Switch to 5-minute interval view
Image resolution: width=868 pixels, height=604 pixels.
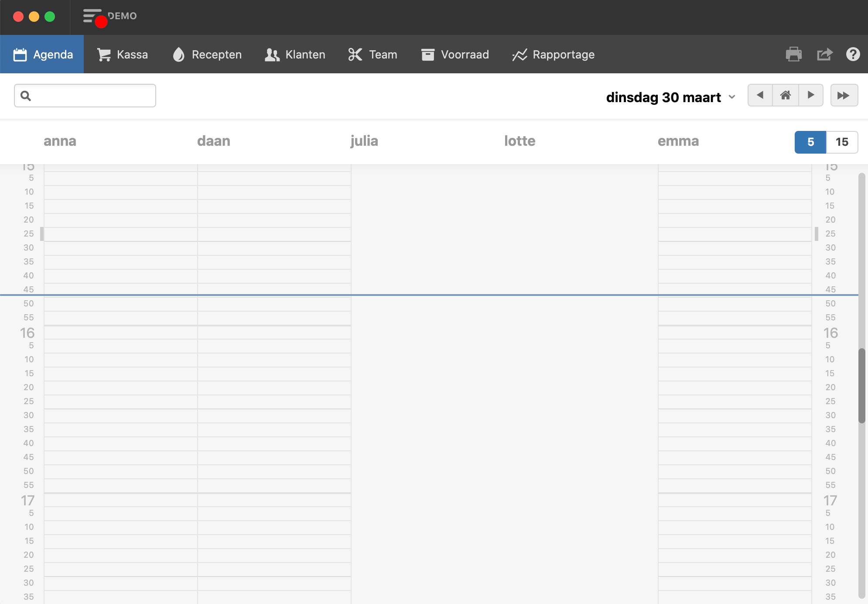click(x=810, y=142)
